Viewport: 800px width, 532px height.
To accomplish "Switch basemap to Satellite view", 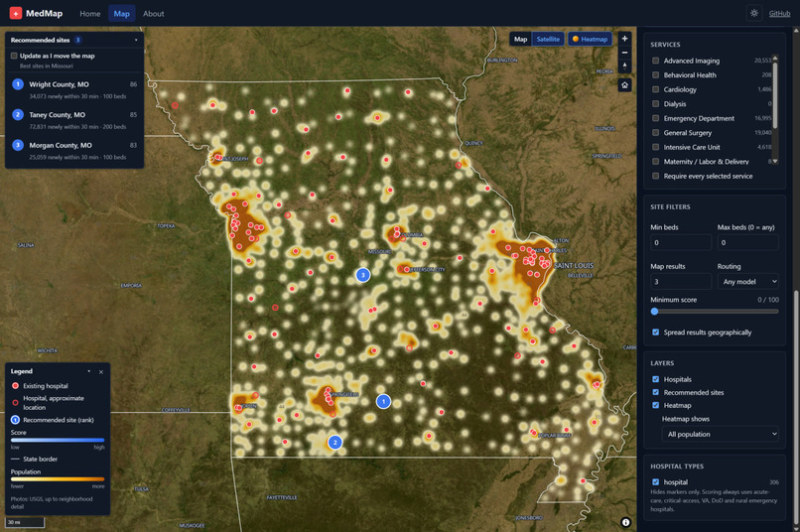I will pos(548,40).
